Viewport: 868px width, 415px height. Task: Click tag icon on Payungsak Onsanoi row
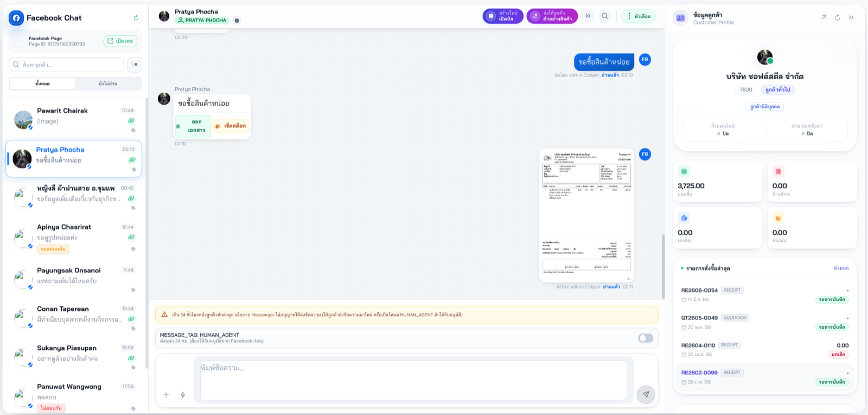133,290
